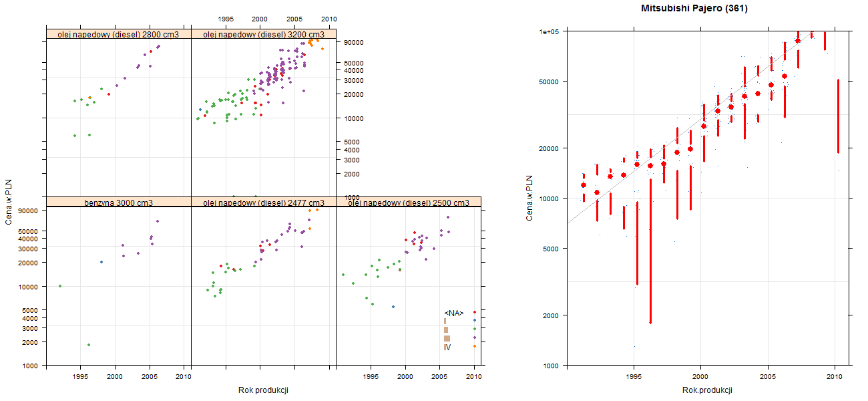This screenshot has width=868, height=401.
Task: Click the "Mitsubishi Pajero (361)" chart title
Action: pos(694,9)
